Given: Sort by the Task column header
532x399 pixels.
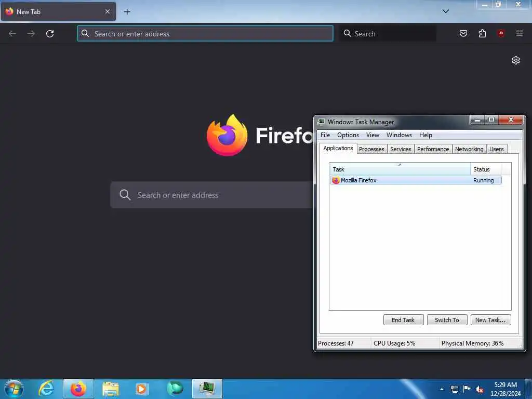Looking at the screenshot, I should [400, 169].
